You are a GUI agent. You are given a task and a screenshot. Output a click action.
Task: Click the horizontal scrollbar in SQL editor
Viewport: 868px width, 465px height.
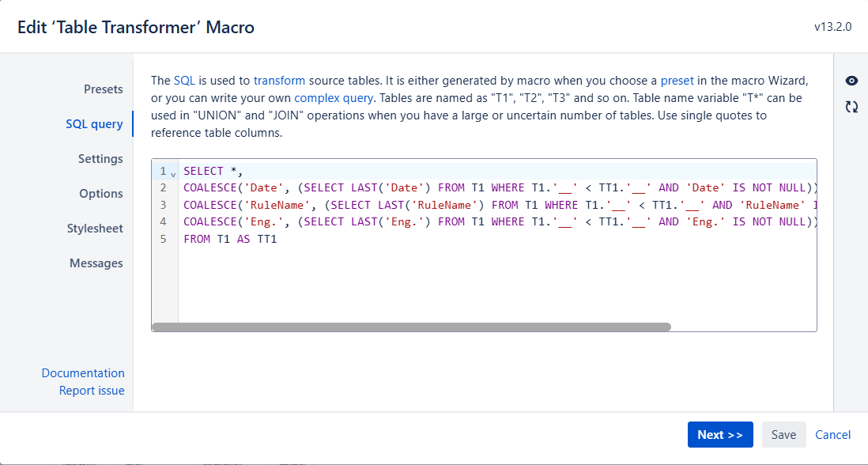[411, 327]
